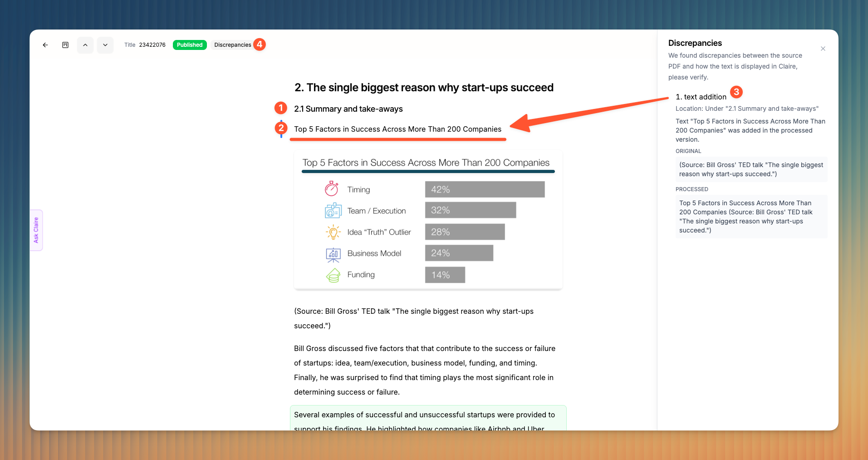Open the Ask Claire side tab
The width and height of the screenshot is (868, 460).
pos(36,230)
